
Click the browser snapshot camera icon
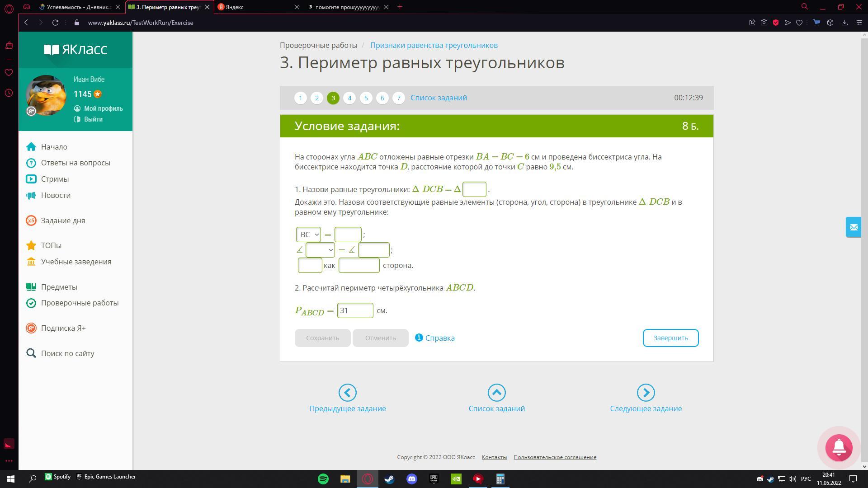pyautogui.click(x=764, y=23)
